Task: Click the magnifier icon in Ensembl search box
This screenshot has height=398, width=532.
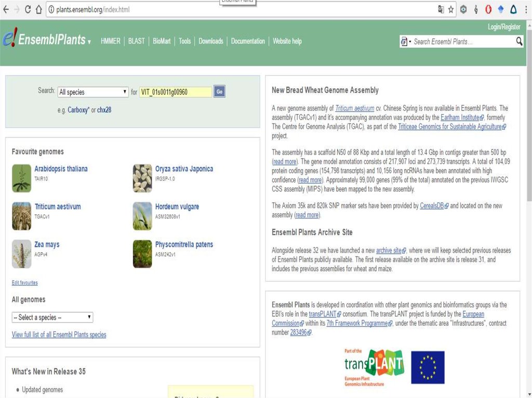Action: click(x=519, y=42)
